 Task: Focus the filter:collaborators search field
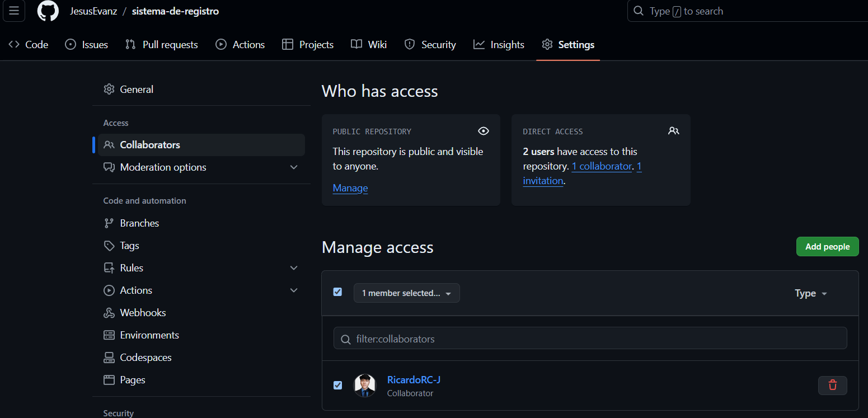[590, 339]
